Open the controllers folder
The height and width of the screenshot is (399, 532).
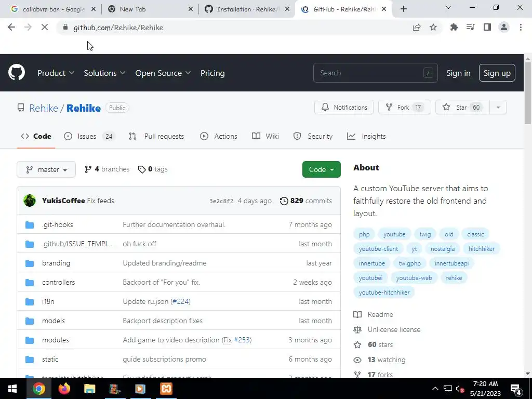click(x=58, y=282)
